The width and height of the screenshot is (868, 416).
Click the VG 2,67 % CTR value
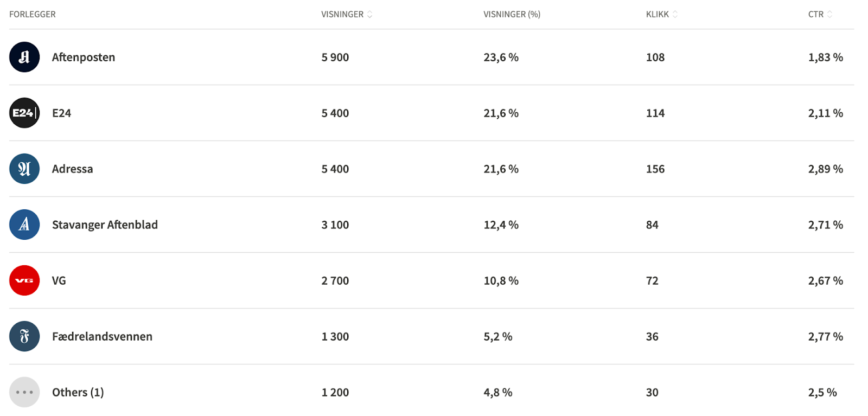[x=825, y=280]
